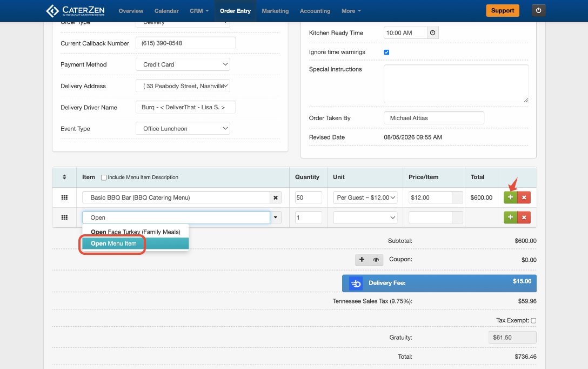
Task: Click the Basic BBQ Bar item field
Action: [176, 197]
